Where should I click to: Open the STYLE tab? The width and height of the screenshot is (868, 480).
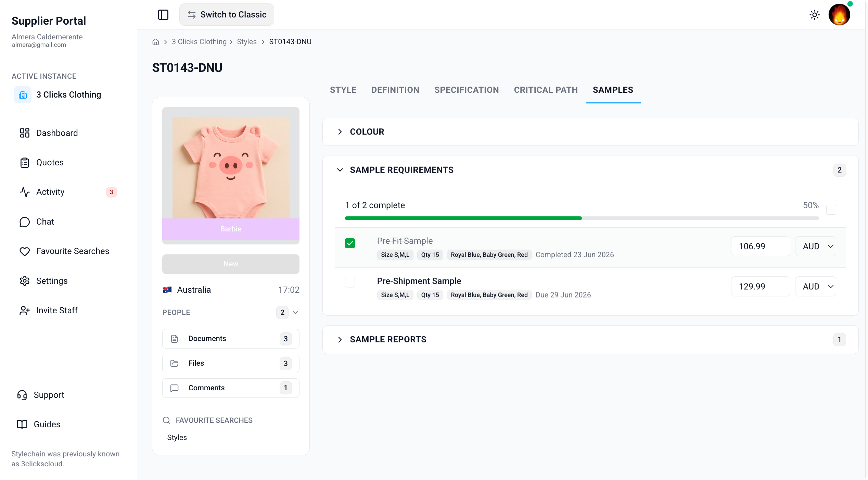(x=343, y=90)
